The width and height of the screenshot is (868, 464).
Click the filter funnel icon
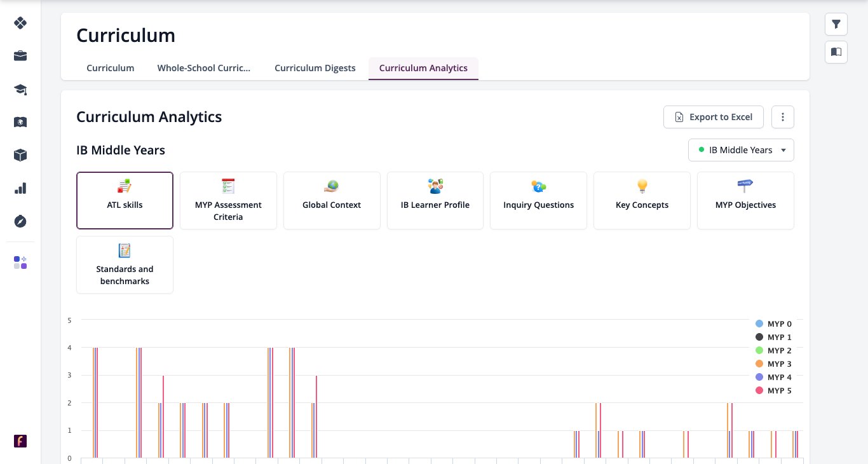tap(836, 25)
